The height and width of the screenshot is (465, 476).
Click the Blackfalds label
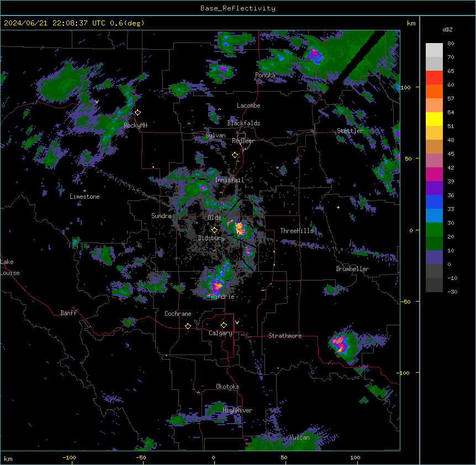(x=244, y=123)
